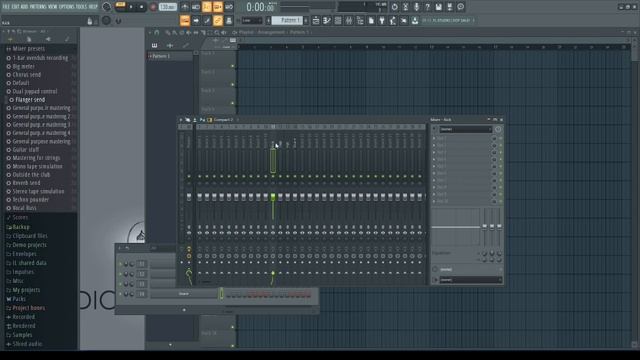This screenshot has height=360, width=640.
Task: Open the FILE menu
Action: 6,7
